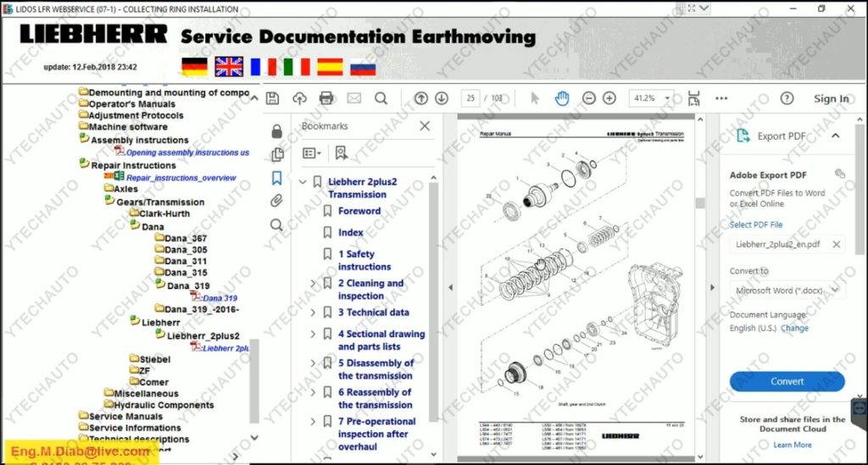Upload file to cloud icon
Image resolution: width=868 pixels, height=465 pixels.
click(299, 98)
